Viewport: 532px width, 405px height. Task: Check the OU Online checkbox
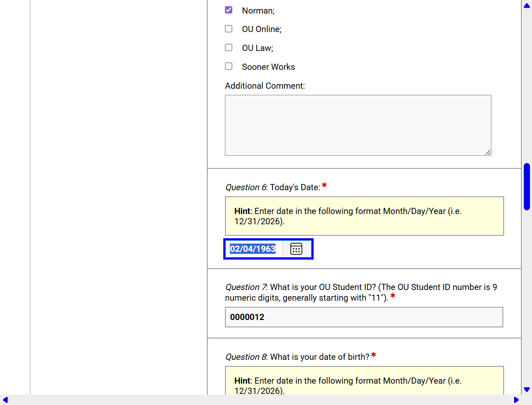pos(229,29)
